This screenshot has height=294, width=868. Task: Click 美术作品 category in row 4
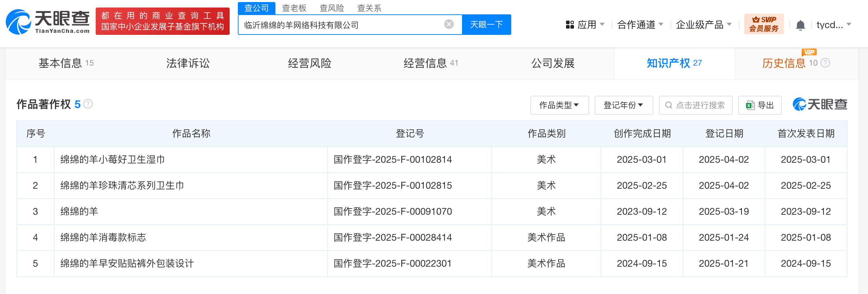[x=546, y=237]
